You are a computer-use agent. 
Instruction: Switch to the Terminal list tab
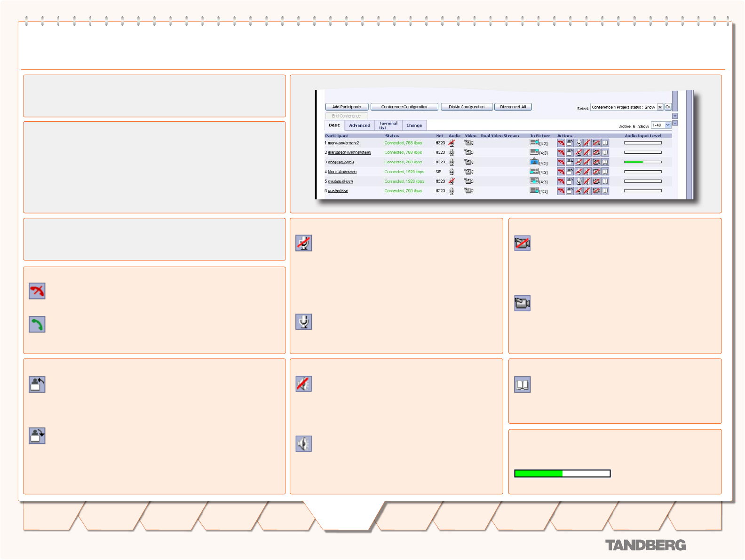[388, 126]
